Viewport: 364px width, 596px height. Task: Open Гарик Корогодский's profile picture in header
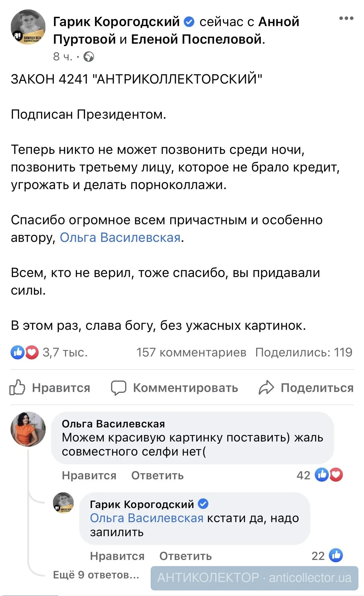[x=28, y=27]
